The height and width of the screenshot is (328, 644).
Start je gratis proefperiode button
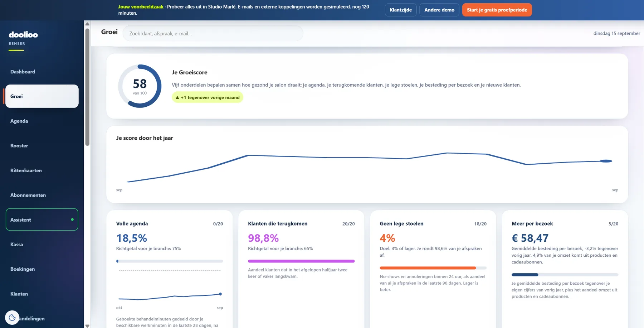pyautogui.click(x=497, y=10)
